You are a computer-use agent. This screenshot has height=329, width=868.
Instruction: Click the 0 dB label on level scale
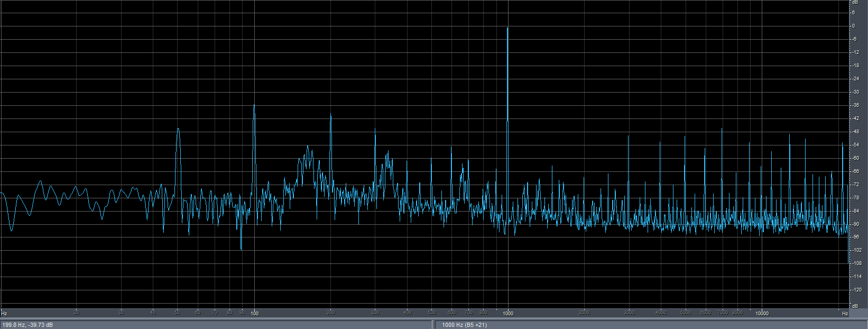[853, 25]
